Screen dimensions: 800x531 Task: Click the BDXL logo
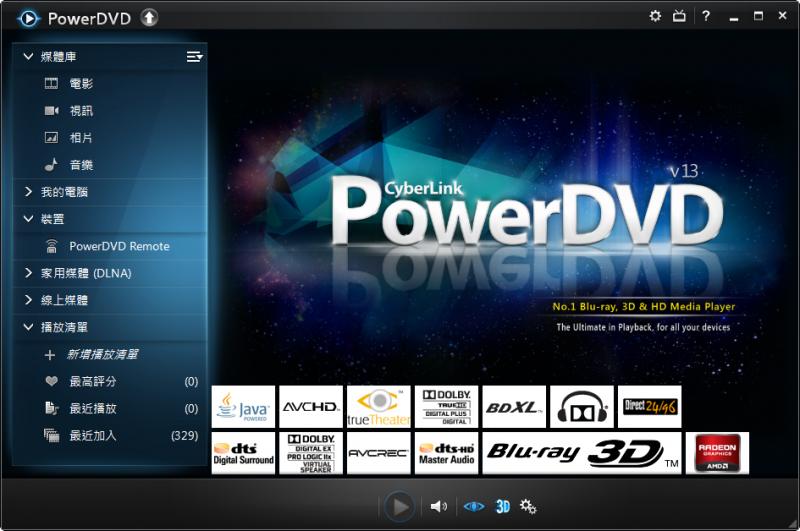tap(514, 407)
